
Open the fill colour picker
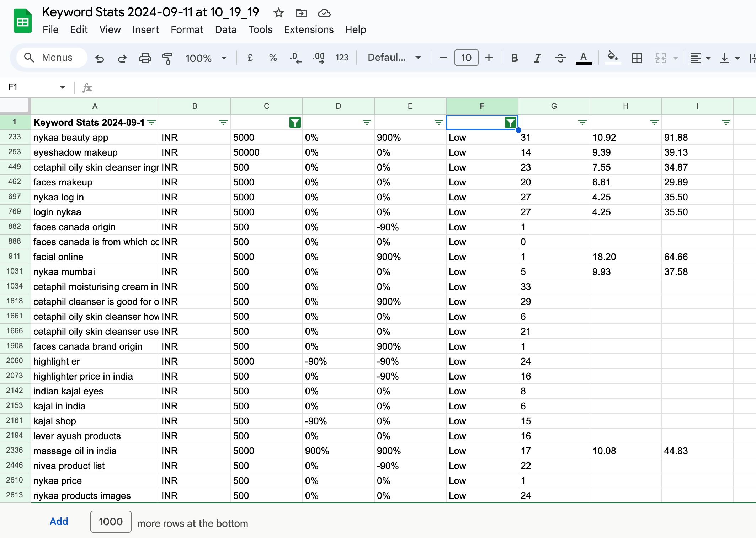pos(612,58)
